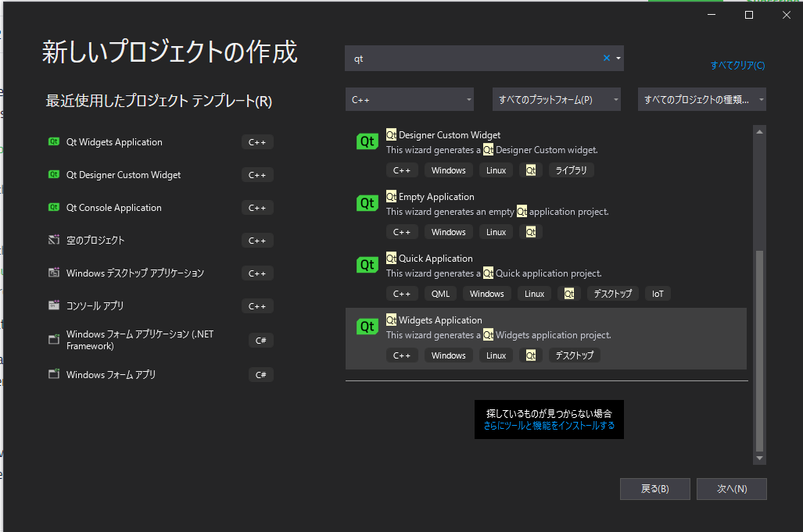Close the new project dialog window
This screenshot has height=532, width=803.
787,15
